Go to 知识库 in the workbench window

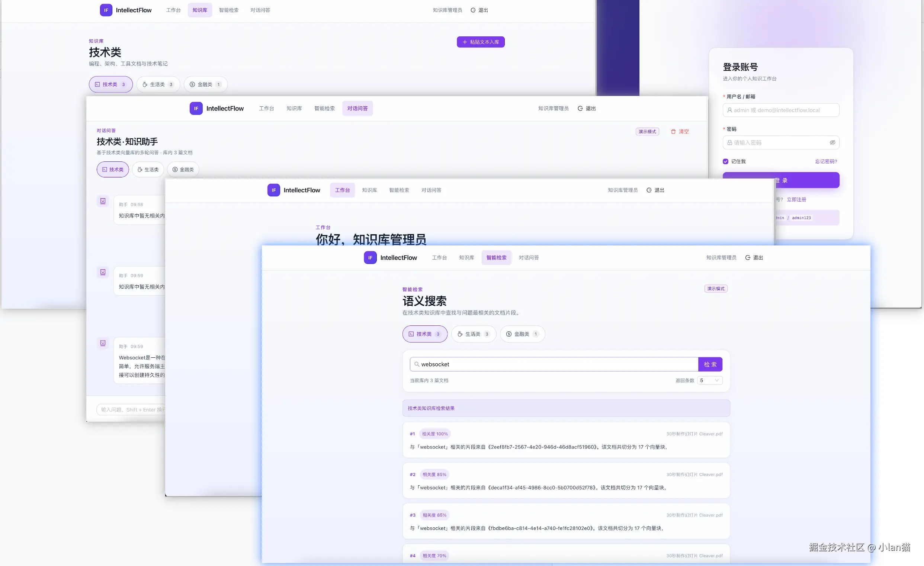[x=369, y=190]
